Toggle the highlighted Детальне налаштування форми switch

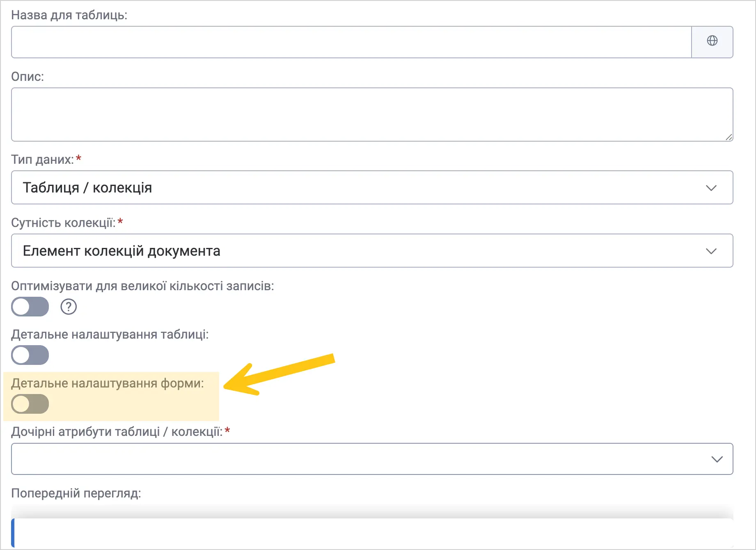pos(30,404)
